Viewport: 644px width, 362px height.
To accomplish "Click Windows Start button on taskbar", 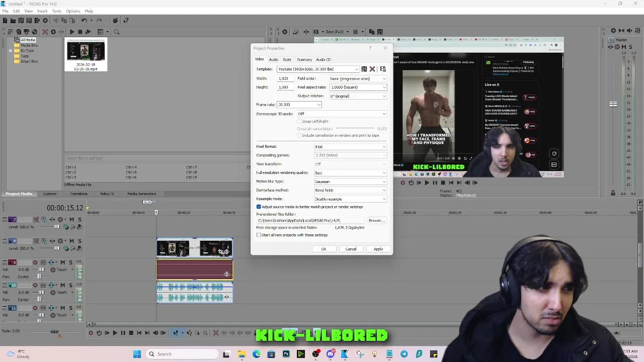I will click(137, 354).
